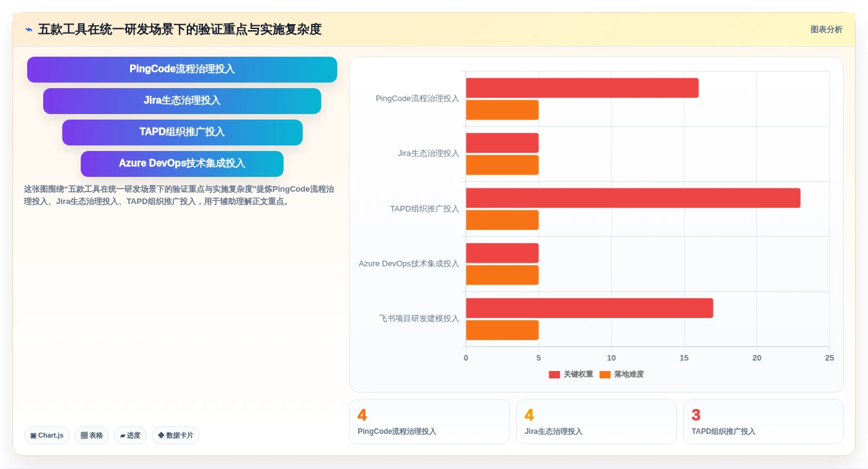Toggle the 关键权重 legend red swatch
Screen dimensions: 868x469
tap(554, 375)
